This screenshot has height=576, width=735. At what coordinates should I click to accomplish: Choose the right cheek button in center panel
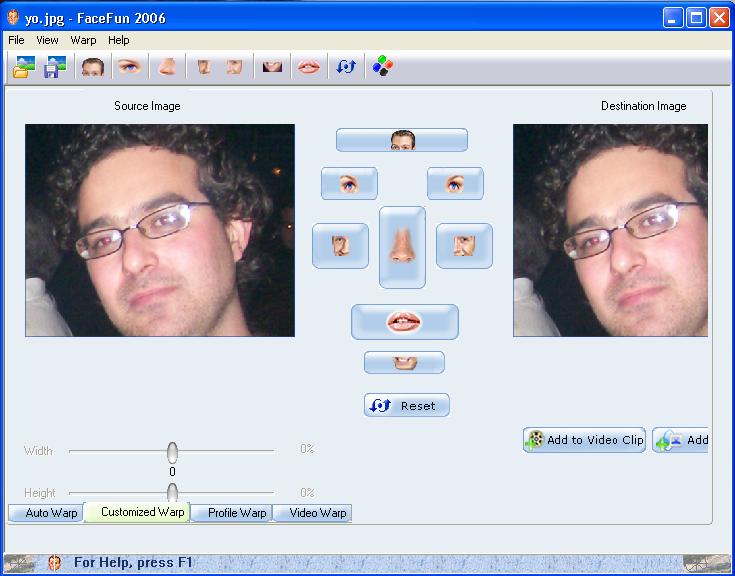(464, 246)
